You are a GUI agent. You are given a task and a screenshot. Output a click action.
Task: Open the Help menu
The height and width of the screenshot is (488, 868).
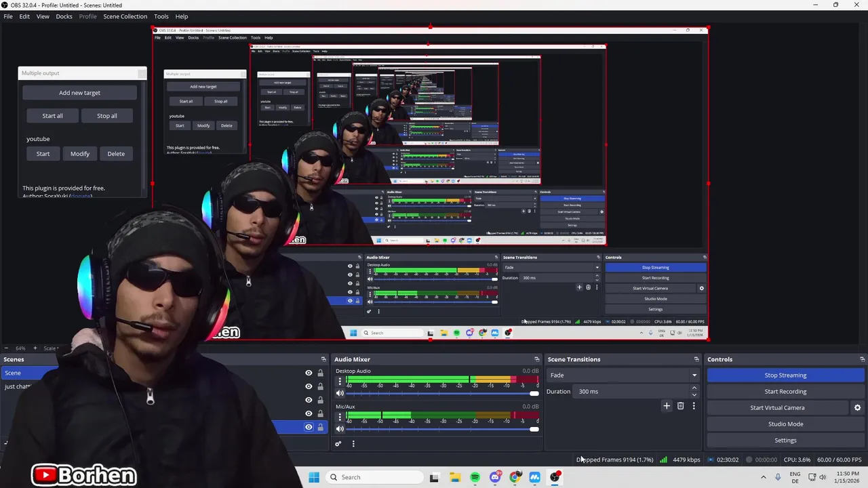coord(182,16)
